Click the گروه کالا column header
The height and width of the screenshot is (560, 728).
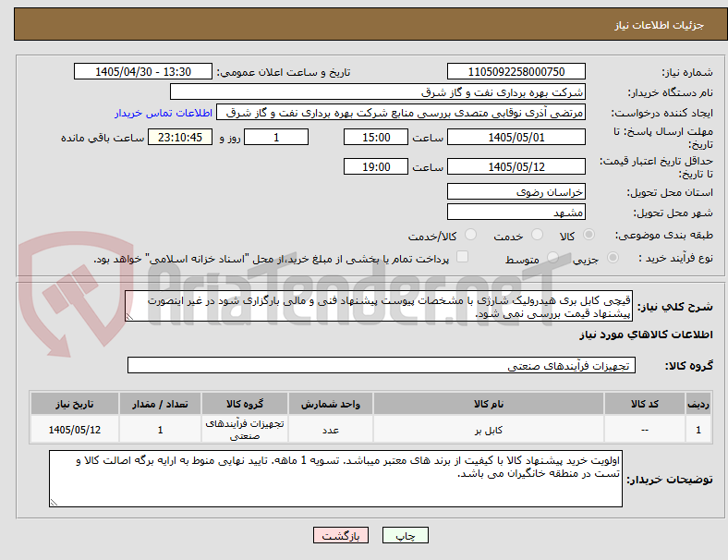tap(245, 404)
